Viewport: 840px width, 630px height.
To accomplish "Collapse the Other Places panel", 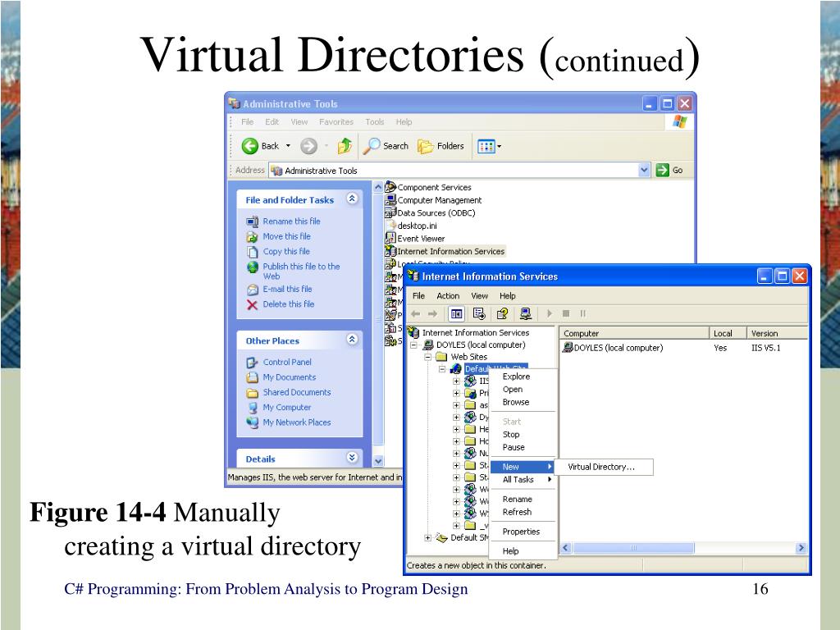I will coord(352,340).
